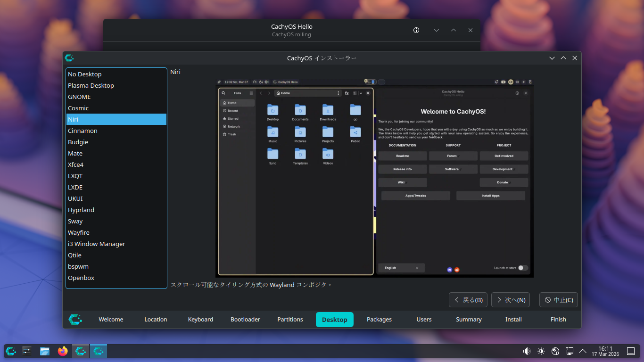Click the Show Desktop icon in the taskbar
The height and width of the screenshot is (362, 644).
630,351
